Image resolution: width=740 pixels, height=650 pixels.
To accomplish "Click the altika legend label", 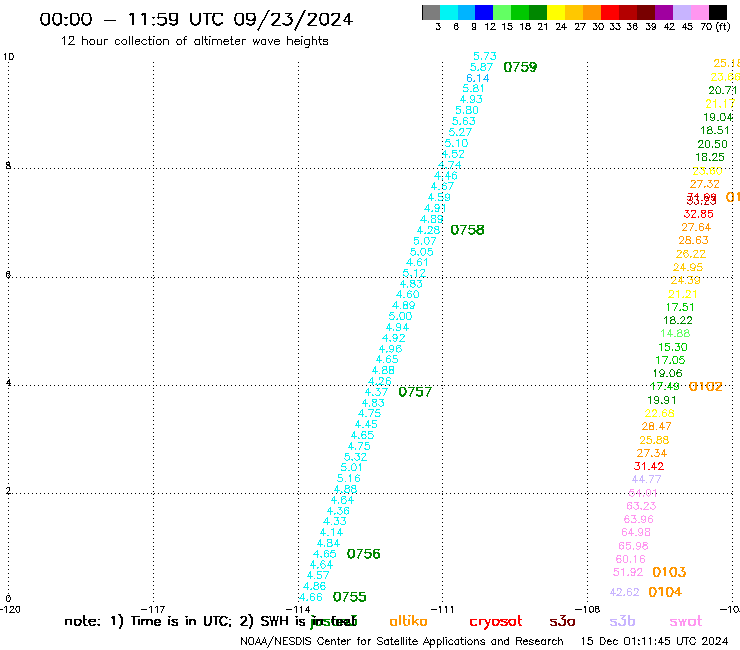I will [x=408, y=621].
